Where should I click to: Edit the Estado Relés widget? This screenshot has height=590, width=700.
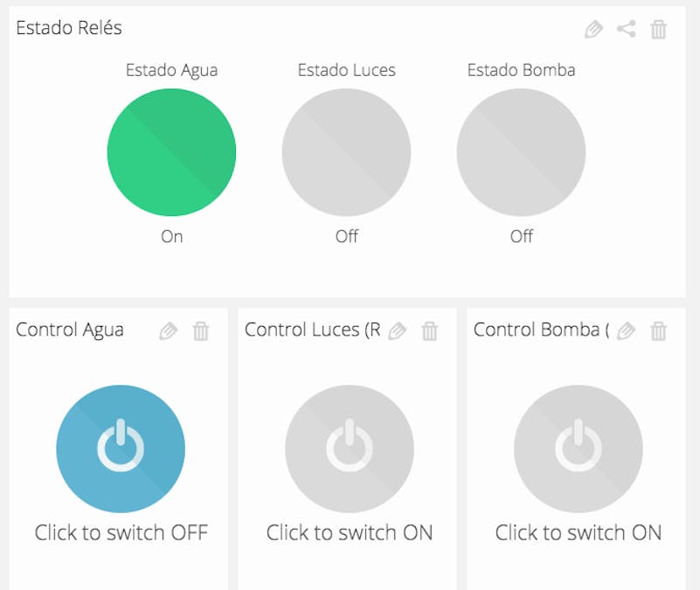pos(593,29)
